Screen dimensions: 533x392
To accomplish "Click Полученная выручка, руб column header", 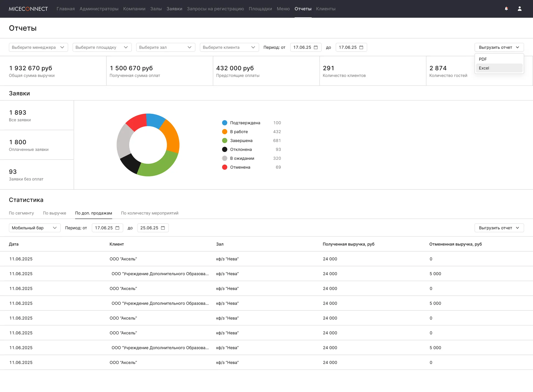I will pos(348,244).
